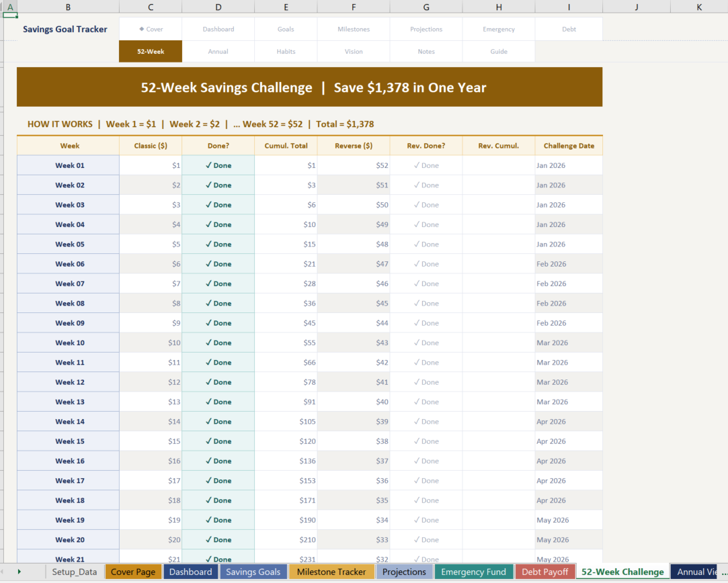Image resolution: width=728 pixels, height=583 pixels.
Task: Click the Challenge Date header cell
Action: tap(569, 146)
